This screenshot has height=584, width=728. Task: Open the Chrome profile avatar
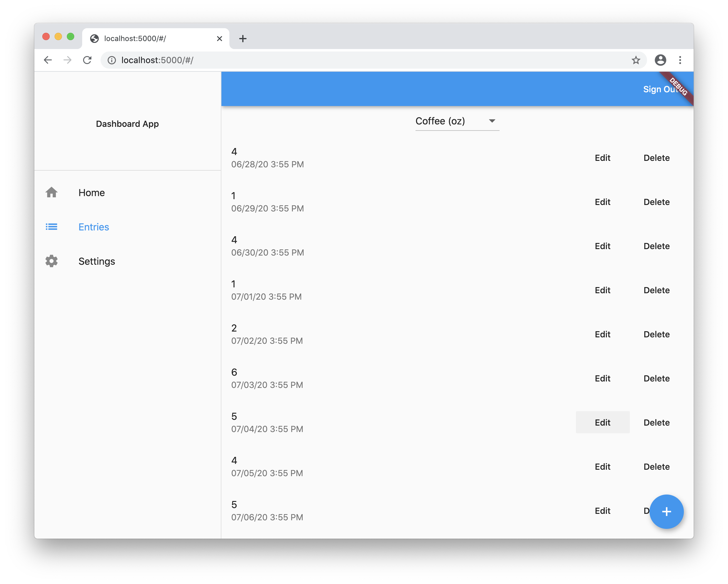[x=660, y=60]
